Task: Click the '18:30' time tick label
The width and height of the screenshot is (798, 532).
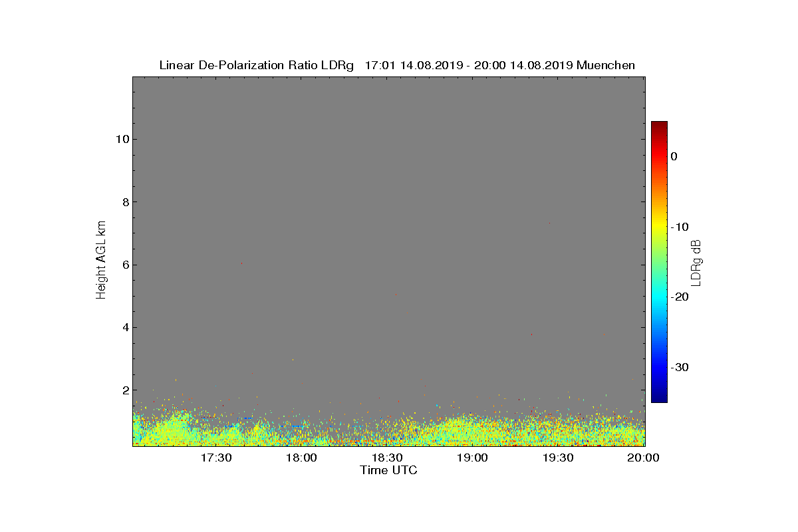Action: point(387,458)
